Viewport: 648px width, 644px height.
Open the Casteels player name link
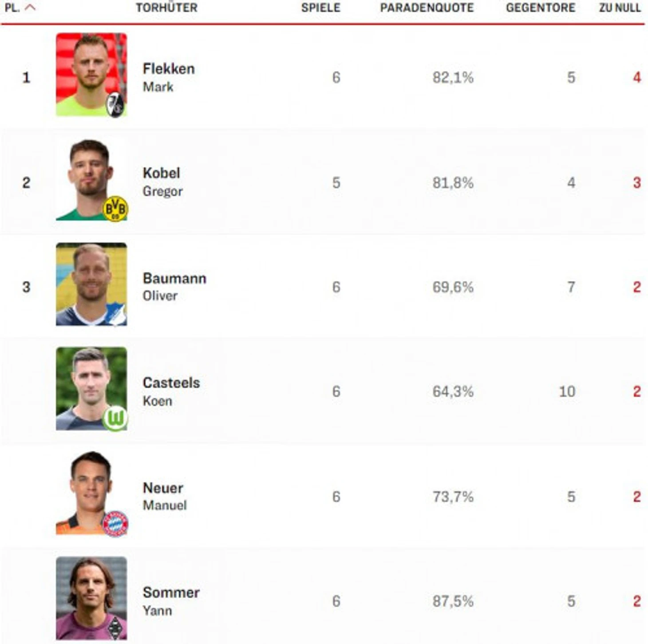tap(171, 383)
